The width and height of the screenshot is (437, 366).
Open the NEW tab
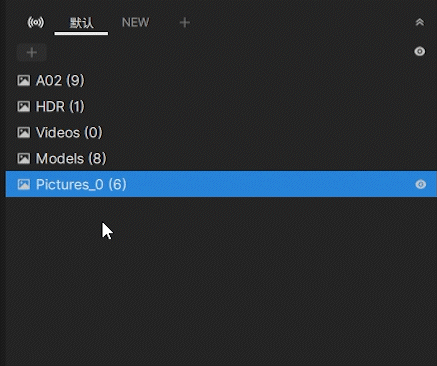tap(135, 22)
